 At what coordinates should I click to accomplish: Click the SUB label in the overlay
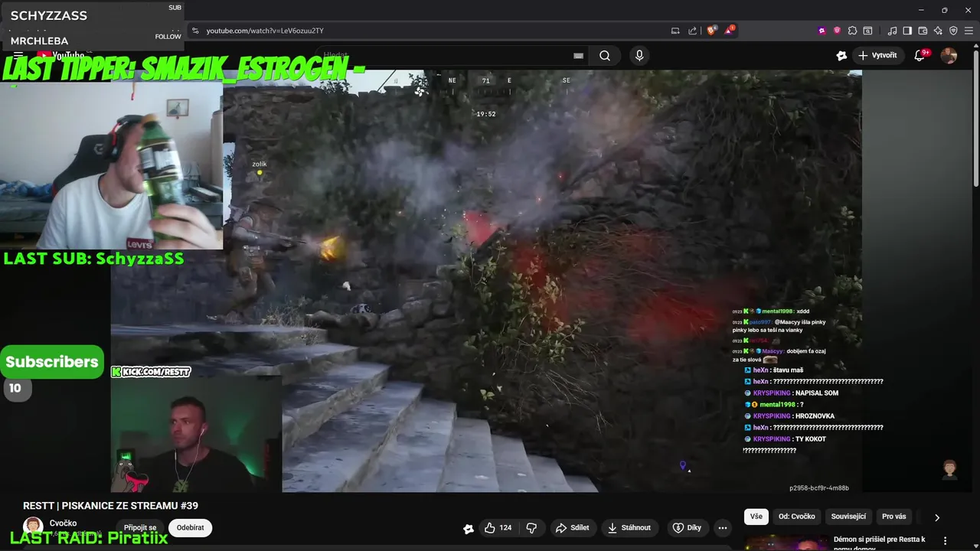(x=175, y=8)
